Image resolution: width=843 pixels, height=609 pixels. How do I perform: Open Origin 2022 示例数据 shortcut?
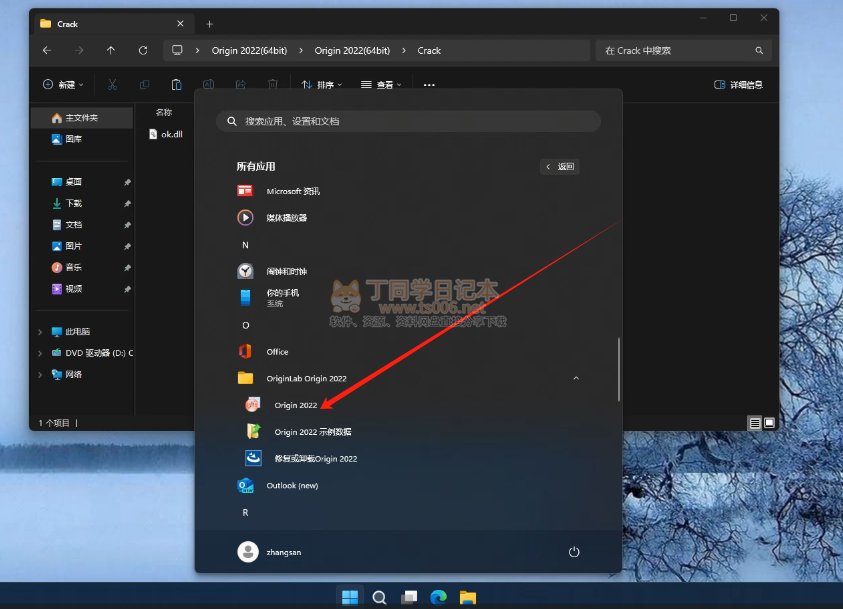[312, 432]
